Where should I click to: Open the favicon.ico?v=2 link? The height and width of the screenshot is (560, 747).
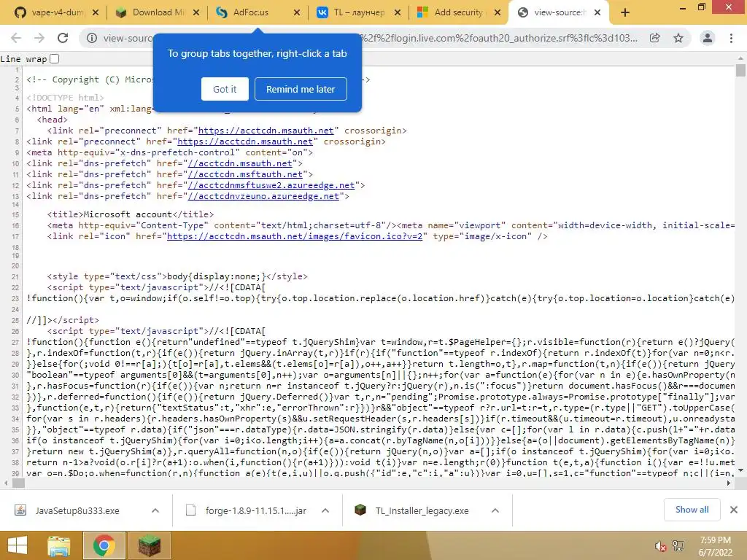[295, 236]
